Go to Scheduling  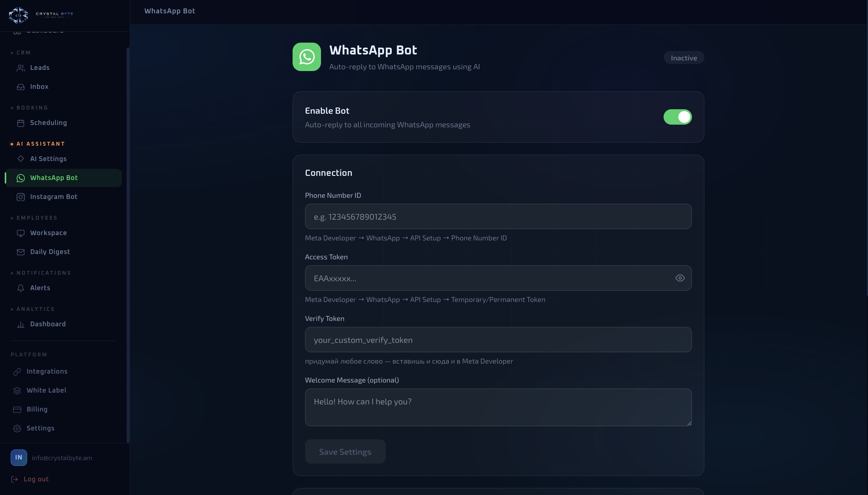tap(63, 123)
